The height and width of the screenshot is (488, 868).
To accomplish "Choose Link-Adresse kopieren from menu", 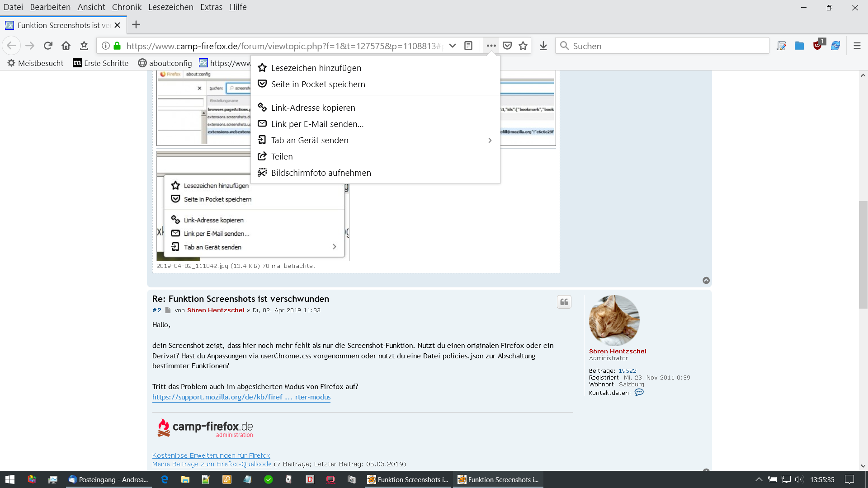I will (x=313, y=108).
